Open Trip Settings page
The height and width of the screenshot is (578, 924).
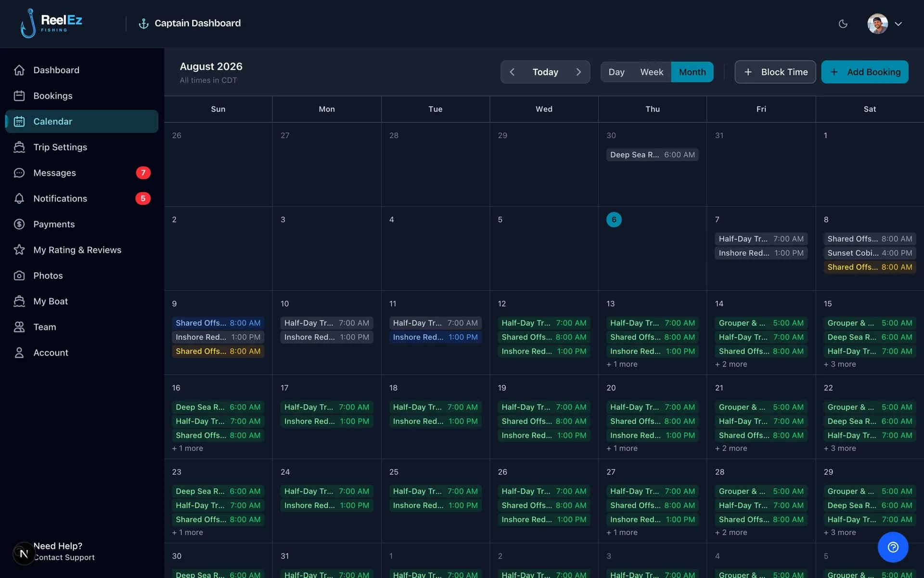(82, 147)
